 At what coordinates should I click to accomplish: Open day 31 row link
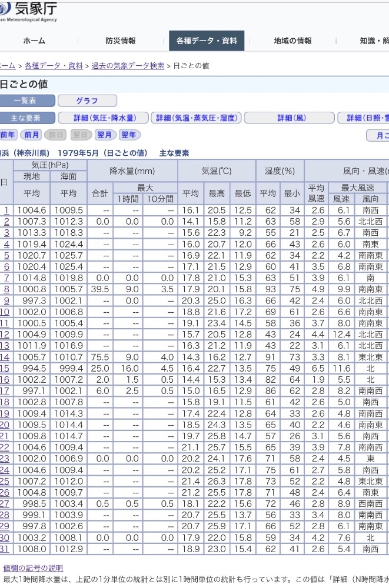coord(5,549)
